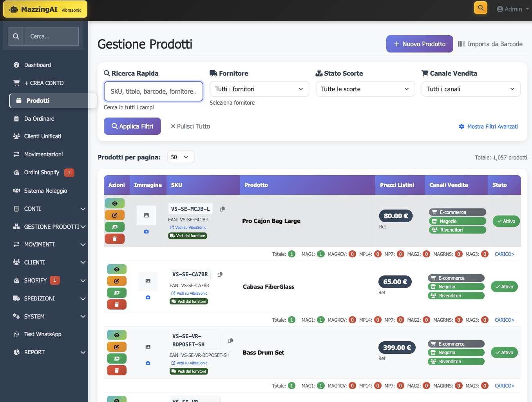Toggle the Negozio sales channel for Cabasa FiberGlass
This screenshot has height=402, width=532.
point(456,286)
